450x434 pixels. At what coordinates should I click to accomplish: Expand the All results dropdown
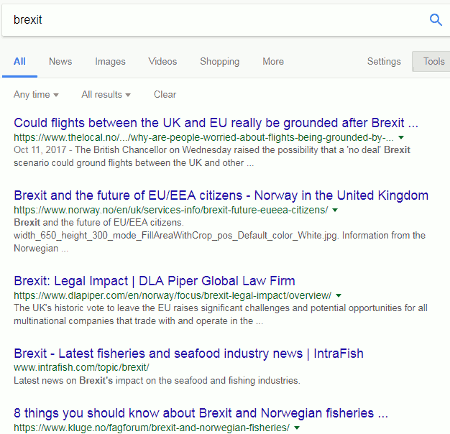106,95
